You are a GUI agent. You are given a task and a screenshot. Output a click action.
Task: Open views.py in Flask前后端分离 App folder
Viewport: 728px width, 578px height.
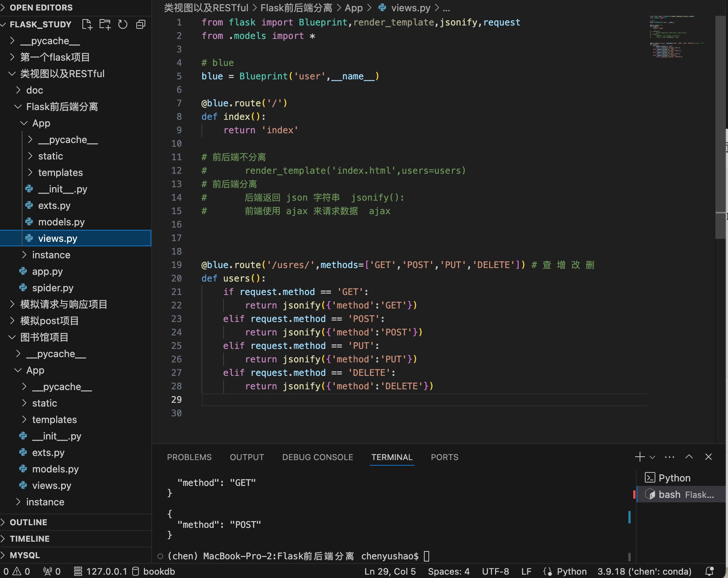click(x=76, y=238)
